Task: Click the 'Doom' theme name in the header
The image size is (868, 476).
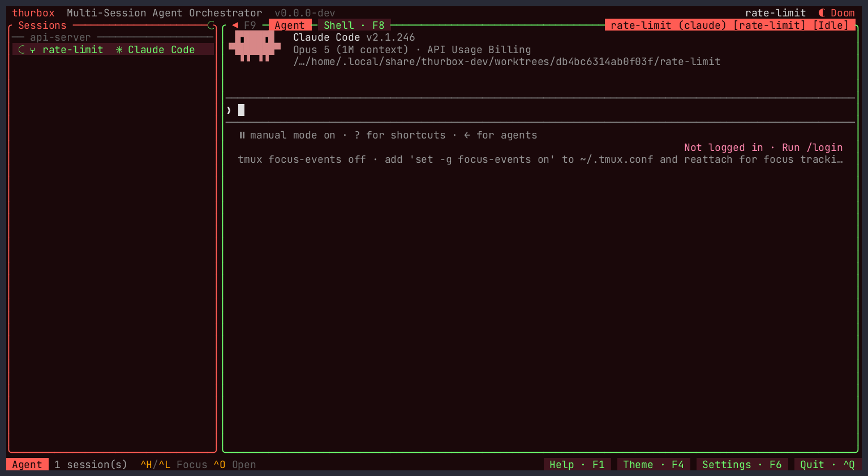Action: pos(843,13)
